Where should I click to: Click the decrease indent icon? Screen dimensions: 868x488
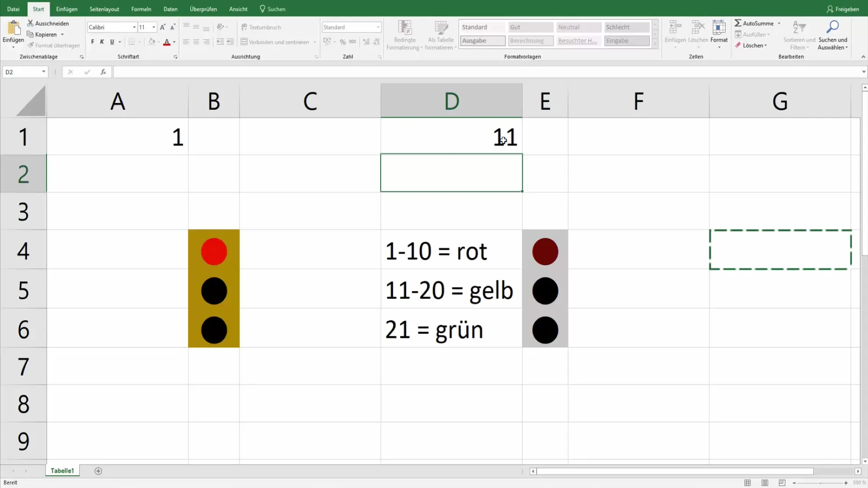220,42
